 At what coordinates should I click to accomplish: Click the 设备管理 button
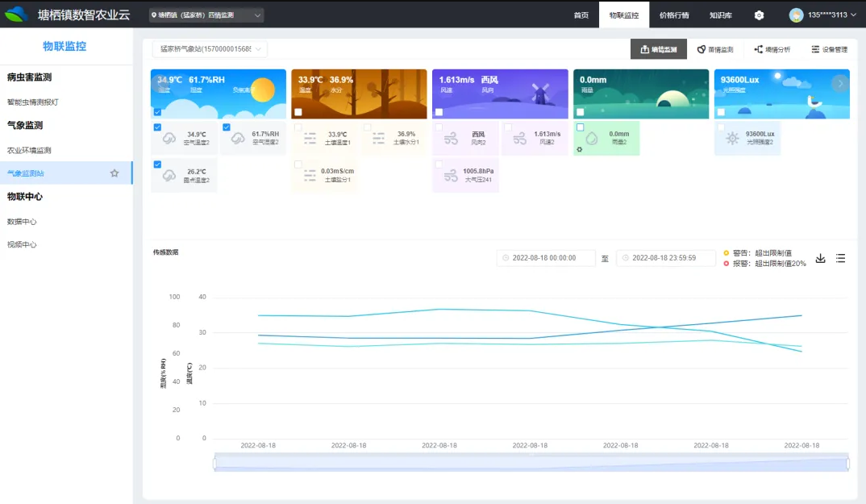point(829,49)
